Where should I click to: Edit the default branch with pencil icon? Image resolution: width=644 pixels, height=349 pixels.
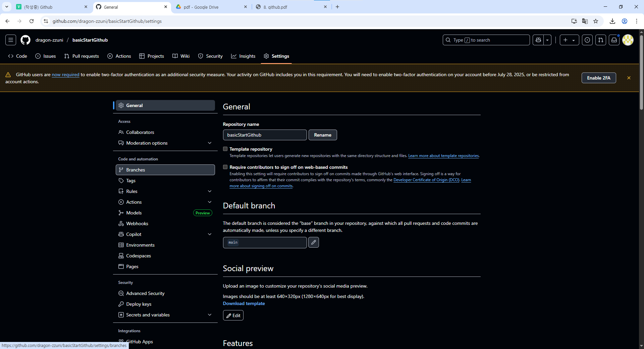click(314, 242)
